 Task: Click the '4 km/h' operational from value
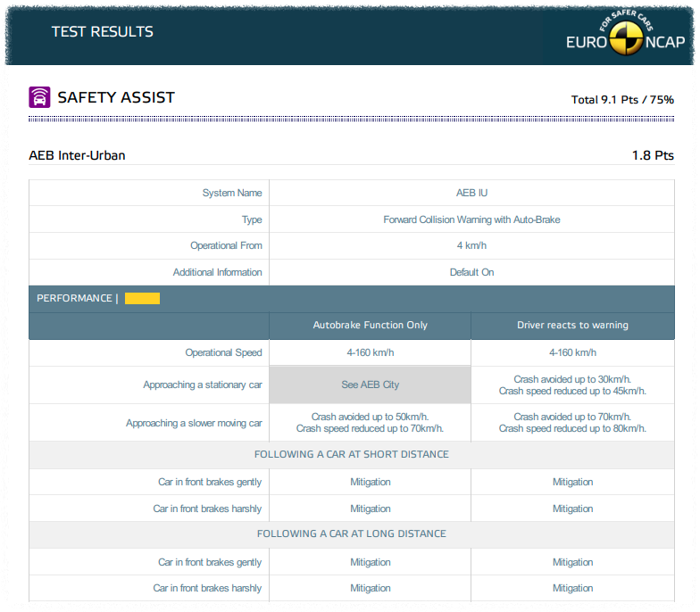471,245
